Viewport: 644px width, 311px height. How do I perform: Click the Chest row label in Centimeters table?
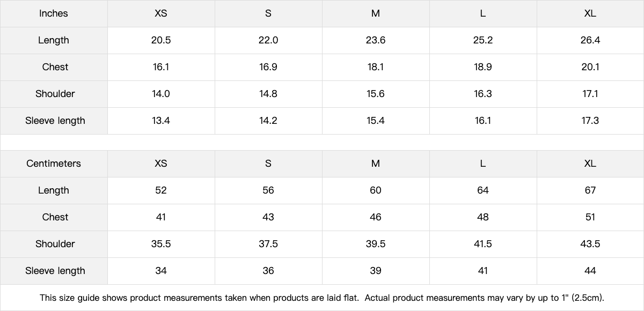55,217
